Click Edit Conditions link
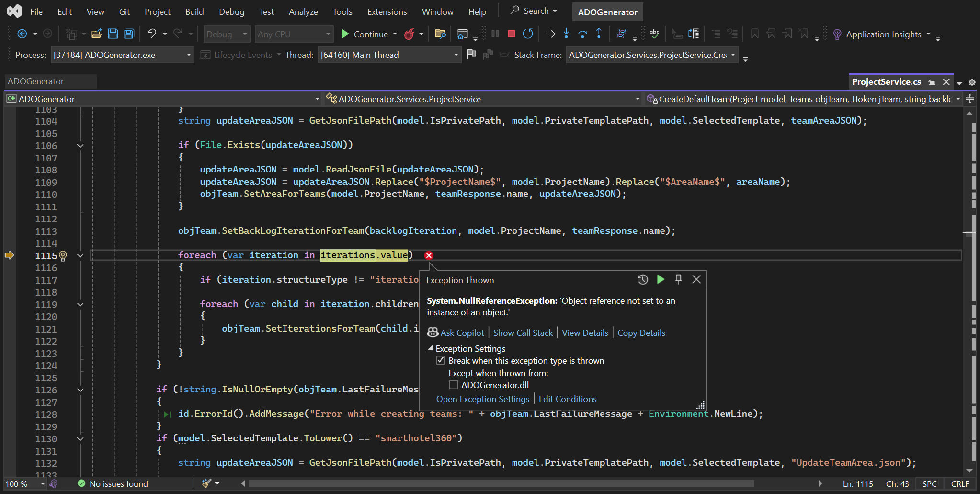 click(568, 399)
